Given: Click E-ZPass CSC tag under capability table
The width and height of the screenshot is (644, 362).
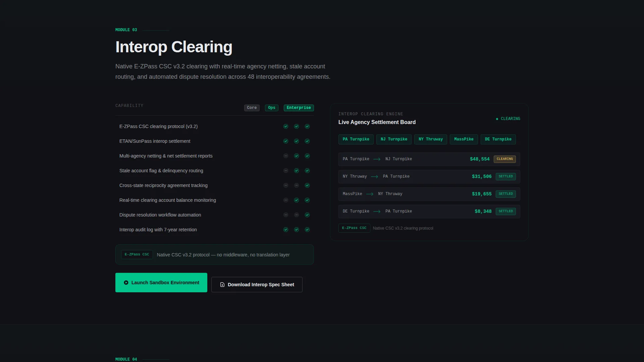Looking at the screenshot, I should click(137, 255).
